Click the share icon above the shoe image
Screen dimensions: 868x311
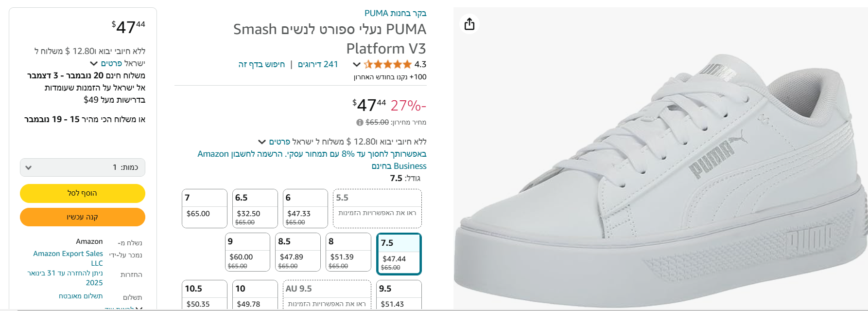[x=469, y=24]
